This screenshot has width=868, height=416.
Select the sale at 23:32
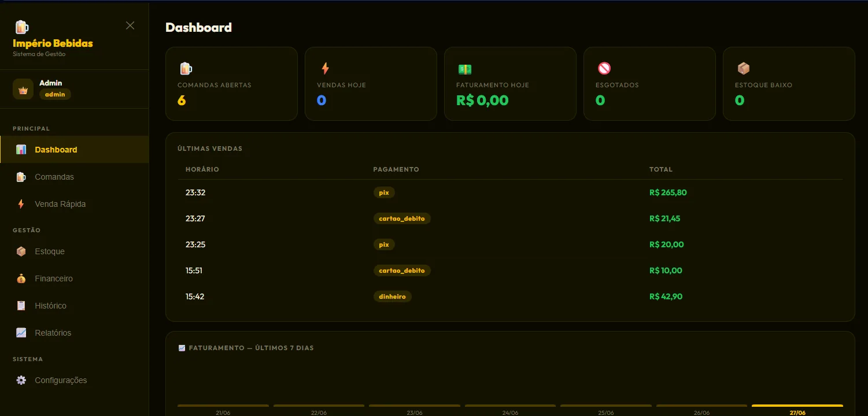(x=510, y=192)
